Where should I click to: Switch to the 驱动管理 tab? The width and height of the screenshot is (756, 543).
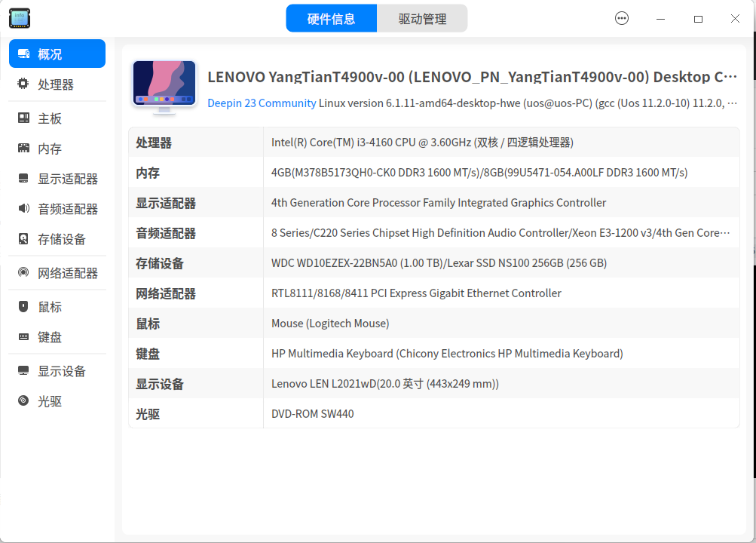click(x=422, y=18)
